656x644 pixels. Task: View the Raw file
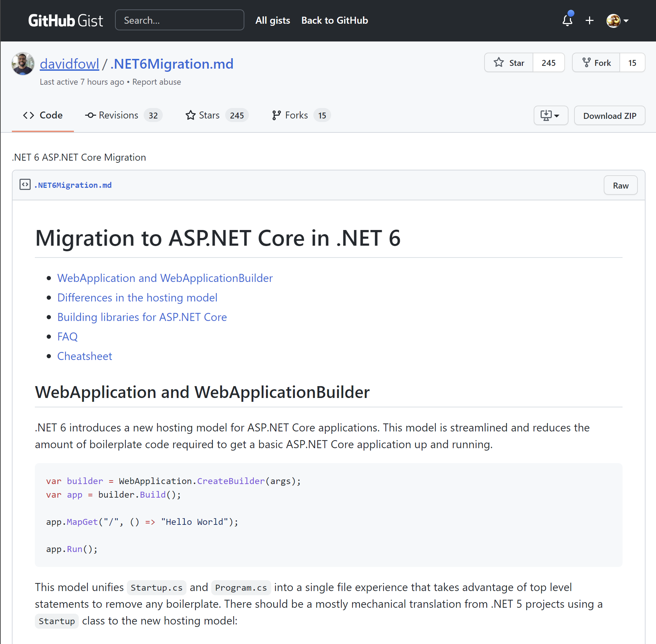621,185
